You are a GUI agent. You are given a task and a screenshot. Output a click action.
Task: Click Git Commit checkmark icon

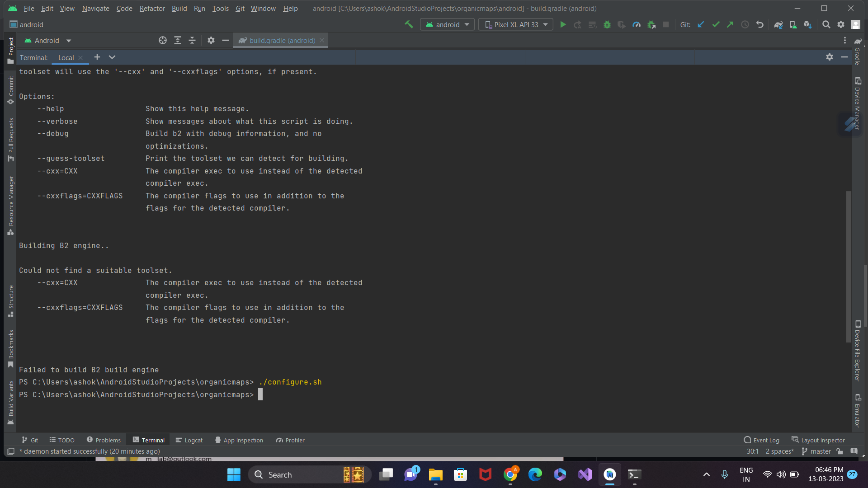(716, 24)
